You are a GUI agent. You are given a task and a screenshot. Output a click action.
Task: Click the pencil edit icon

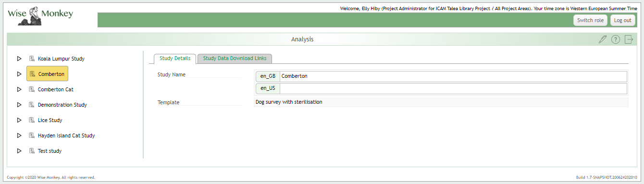(x=603, y=39)
